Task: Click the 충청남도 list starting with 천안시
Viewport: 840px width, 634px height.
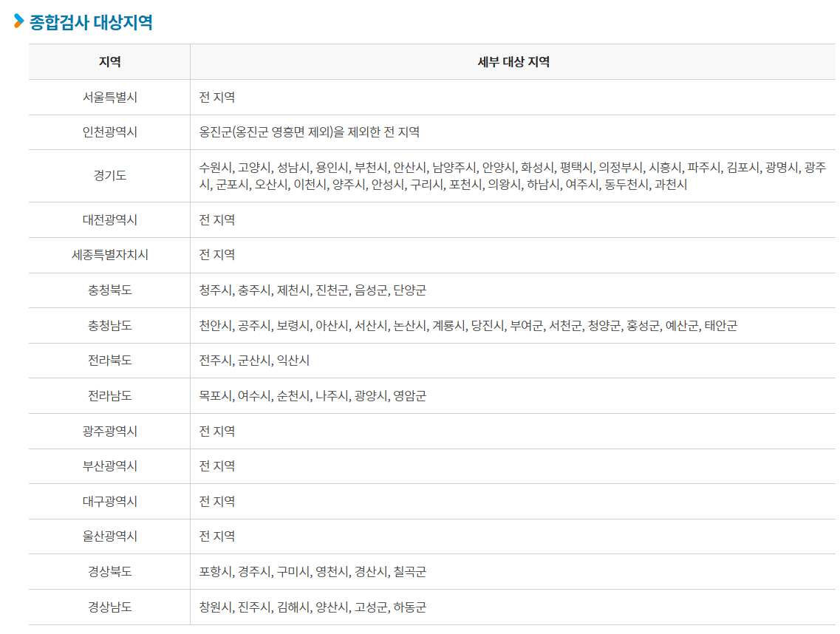Action: (468, 325)
